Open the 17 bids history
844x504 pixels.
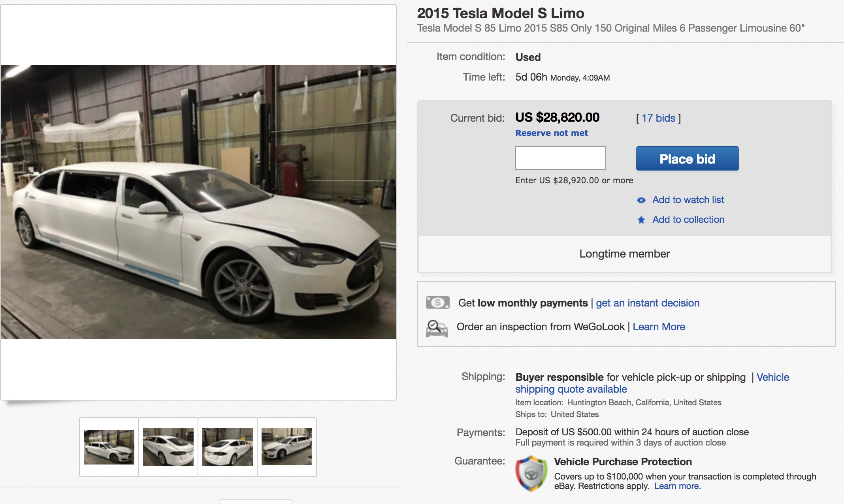(660, 118)
